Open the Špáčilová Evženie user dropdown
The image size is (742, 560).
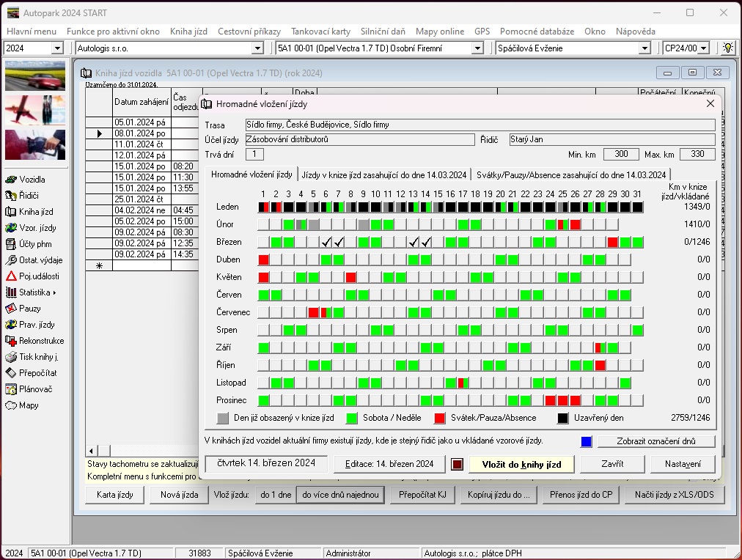coord(644,48)
